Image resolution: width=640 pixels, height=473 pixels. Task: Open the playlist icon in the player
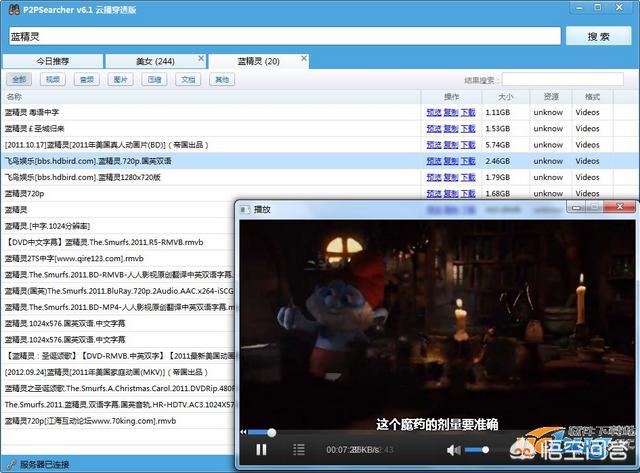pos(299,449)
